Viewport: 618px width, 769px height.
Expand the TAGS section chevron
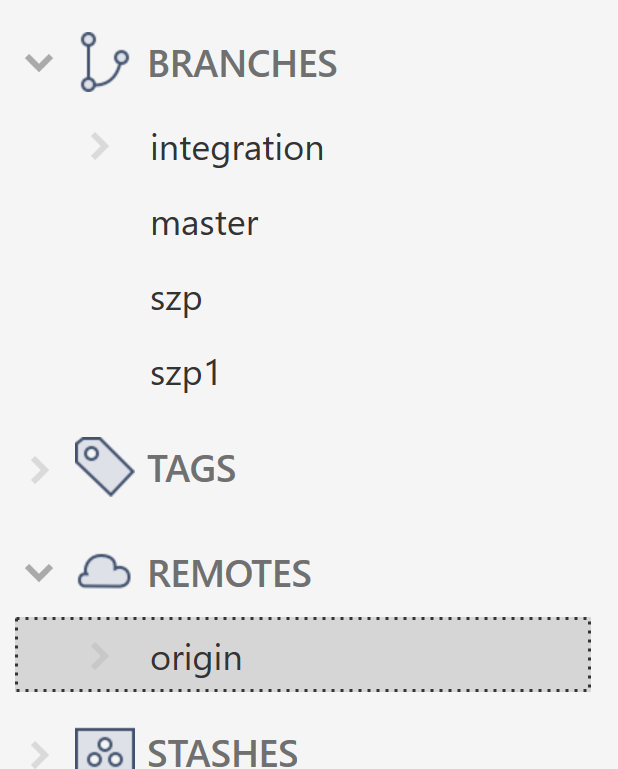pos(40,470)
